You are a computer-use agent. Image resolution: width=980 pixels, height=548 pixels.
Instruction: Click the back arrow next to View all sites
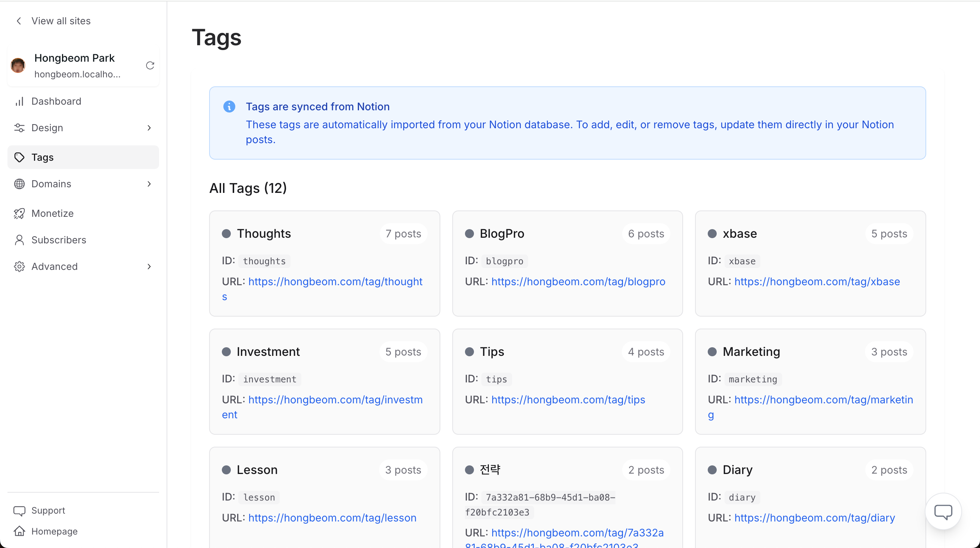[19, 21]
